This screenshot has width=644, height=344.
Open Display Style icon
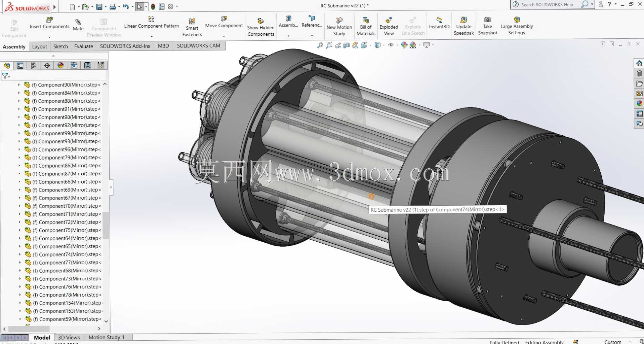(x=377, y=45)
